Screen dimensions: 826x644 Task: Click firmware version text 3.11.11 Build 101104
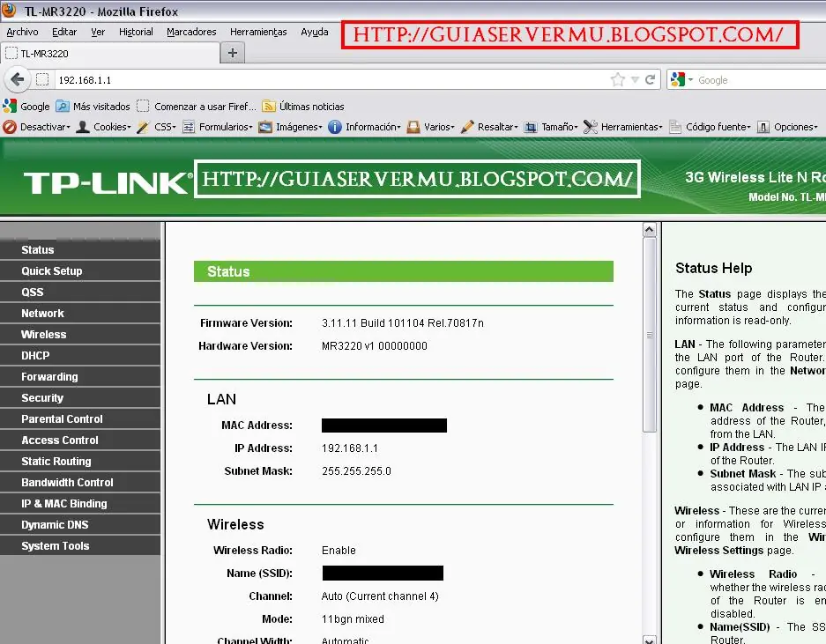[403, 322]
